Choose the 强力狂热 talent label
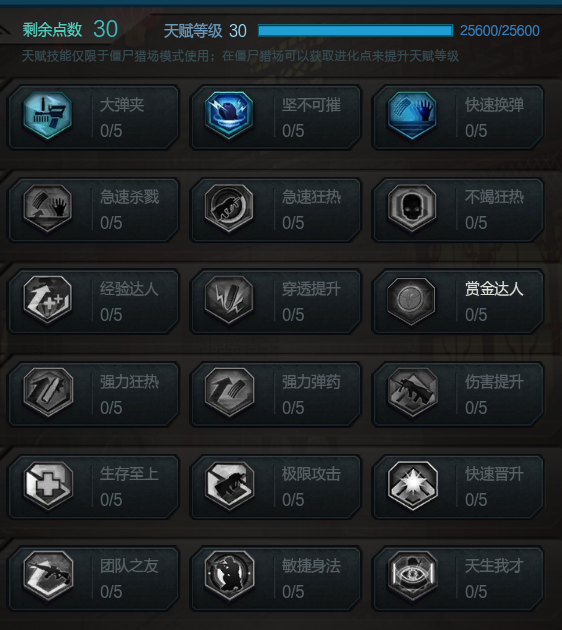This screenshot has width=562, height=630. (x=129, y=382)
